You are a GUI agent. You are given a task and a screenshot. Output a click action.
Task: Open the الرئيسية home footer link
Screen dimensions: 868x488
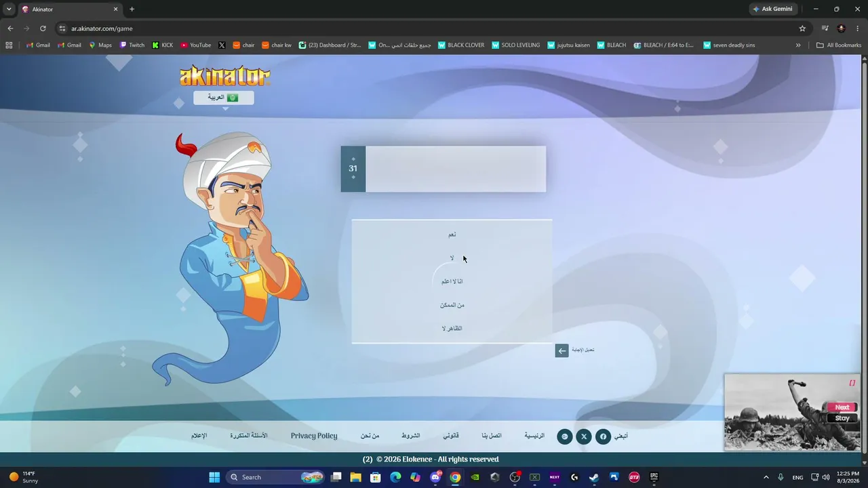pos(534,436)
